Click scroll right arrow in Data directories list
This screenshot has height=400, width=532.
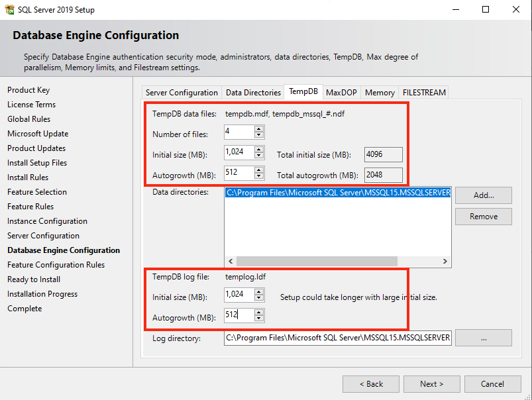point(445,261)
